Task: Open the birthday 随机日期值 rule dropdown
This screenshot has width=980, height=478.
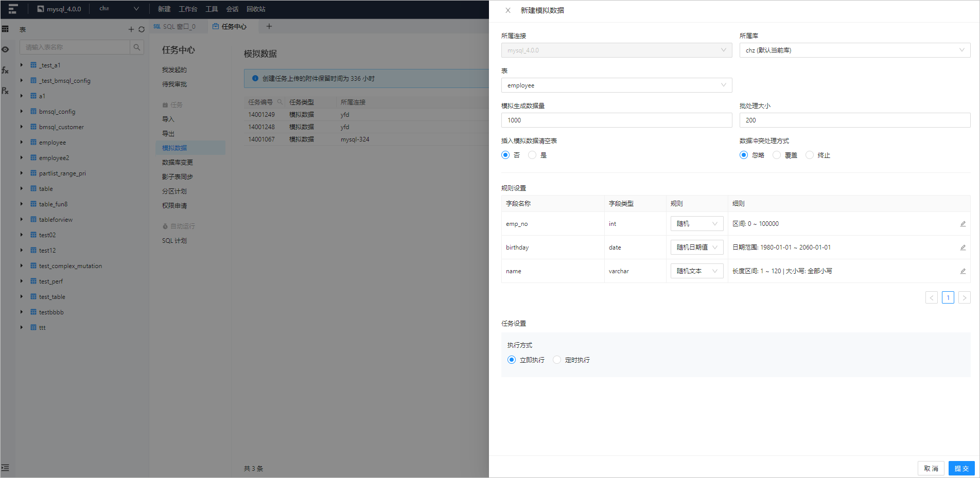Action: coord(697,247)
